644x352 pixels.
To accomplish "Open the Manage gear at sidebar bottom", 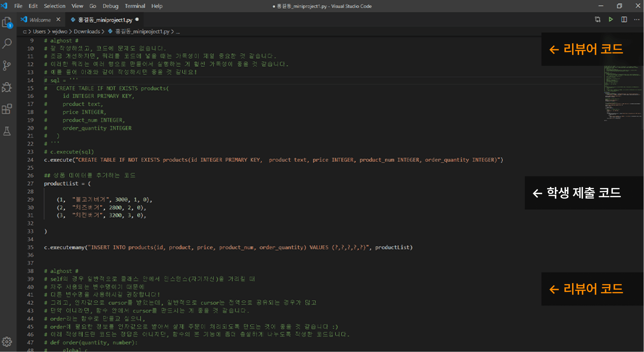I will tap(7, 342).
